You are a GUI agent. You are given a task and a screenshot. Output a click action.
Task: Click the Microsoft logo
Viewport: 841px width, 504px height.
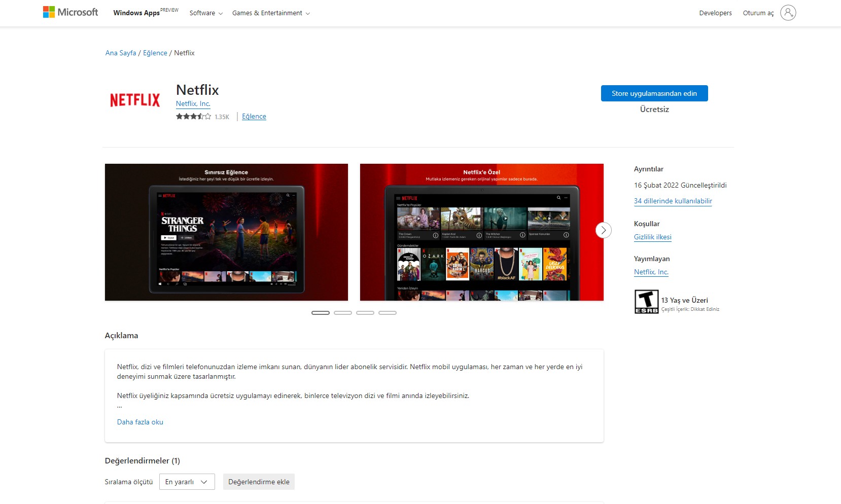tap(71, 12)
